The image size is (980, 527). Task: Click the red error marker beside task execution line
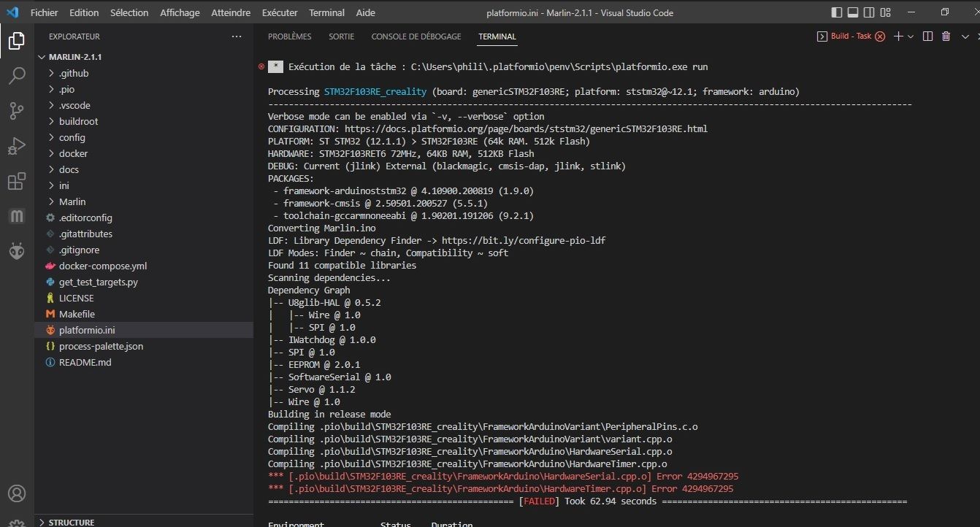261,66
